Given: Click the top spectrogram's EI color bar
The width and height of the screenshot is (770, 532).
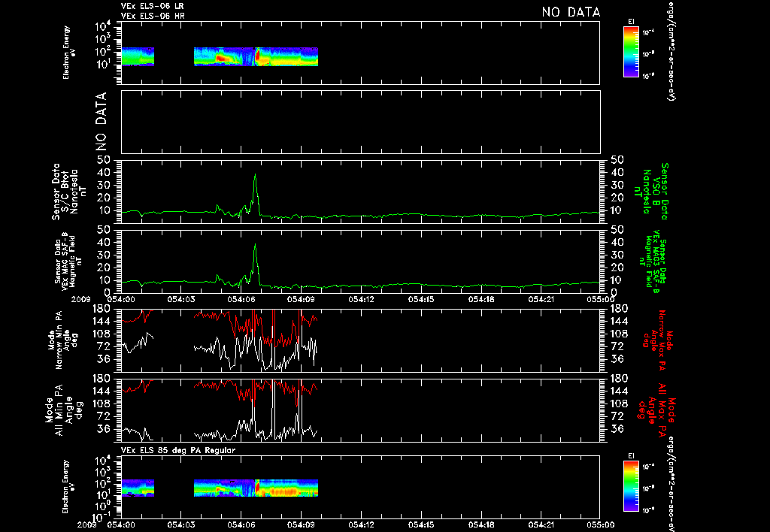Looking at the screenshot, I should click(631, 52).
